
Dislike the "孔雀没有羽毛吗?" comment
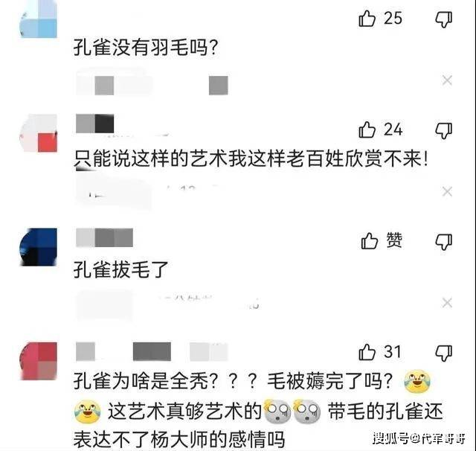tap(444, 19)
